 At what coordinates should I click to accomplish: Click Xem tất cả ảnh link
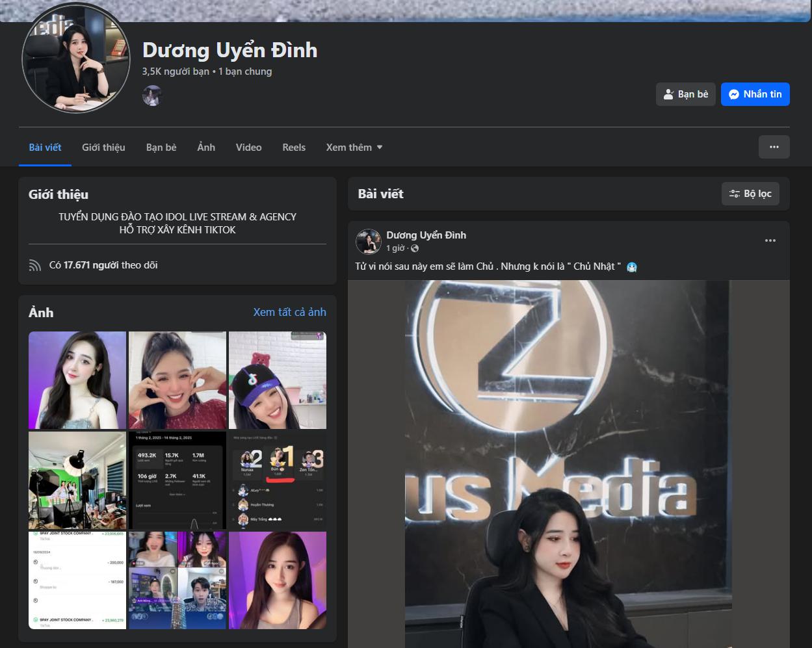click(x=289, y=312)
